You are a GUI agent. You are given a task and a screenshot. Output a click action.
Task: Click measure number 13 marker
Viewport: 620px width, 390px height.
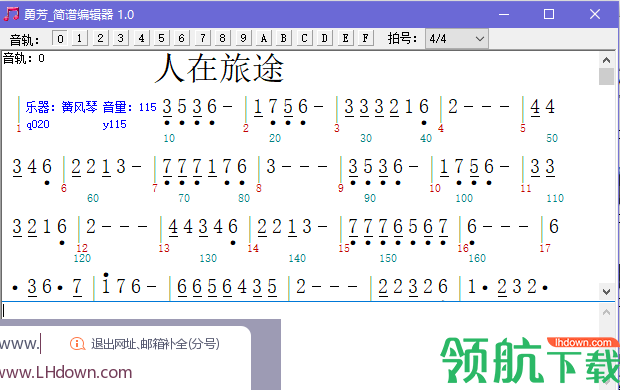click(x=164, y=248)
